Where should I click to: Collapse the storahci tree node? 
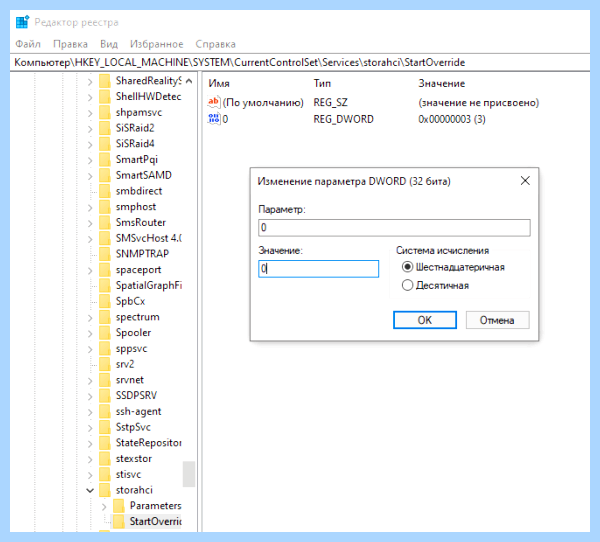click(90, 490)
